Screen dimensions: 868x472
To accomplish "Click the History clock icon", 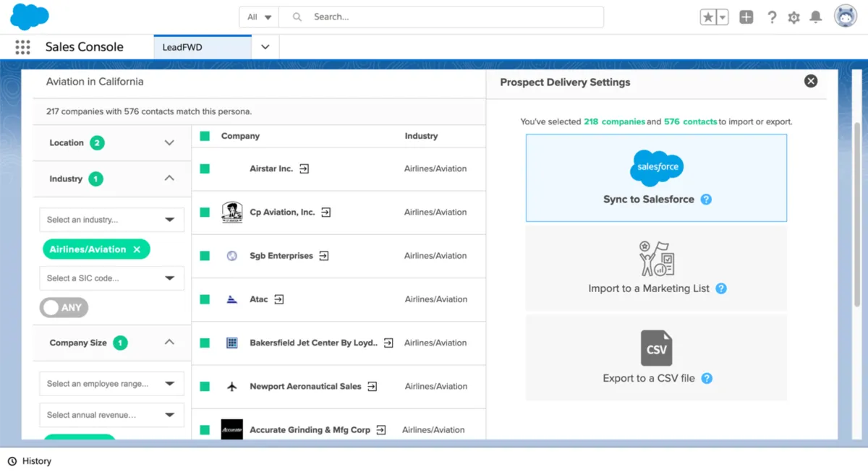I will (12, 461).
